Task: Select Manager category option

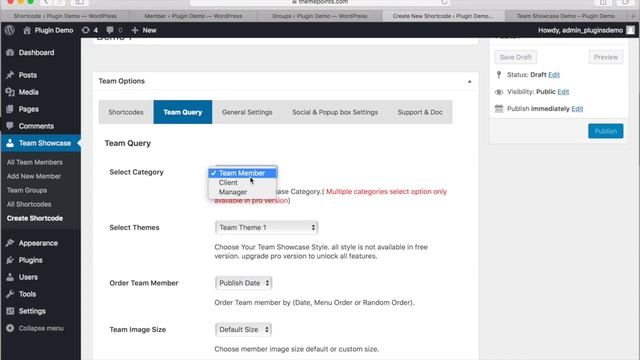Action: 242,192
